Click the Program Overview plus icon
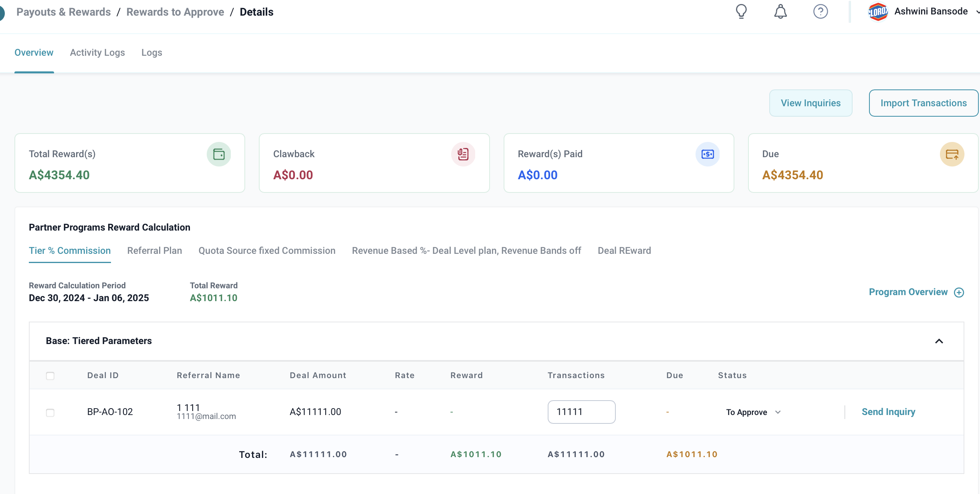Viewport: 980px width, 494px height. tap(959, 292)
